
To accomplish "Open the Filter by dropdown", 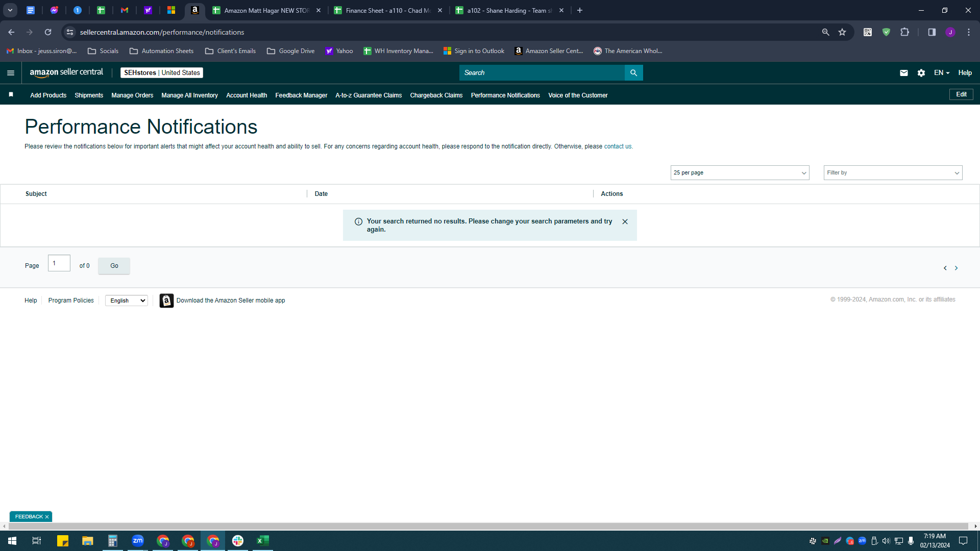I will click(893, 173).
